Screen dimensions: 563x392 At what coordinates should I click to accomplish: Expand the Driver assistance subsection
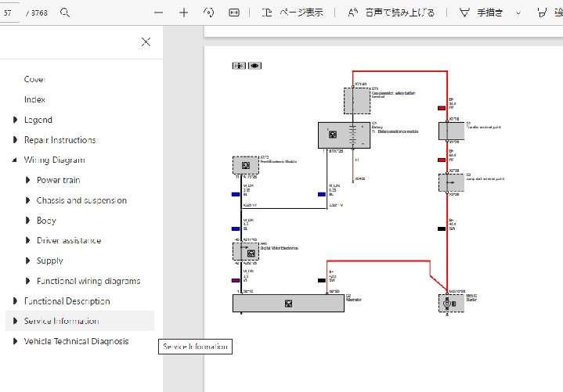(x=27, y=240)
